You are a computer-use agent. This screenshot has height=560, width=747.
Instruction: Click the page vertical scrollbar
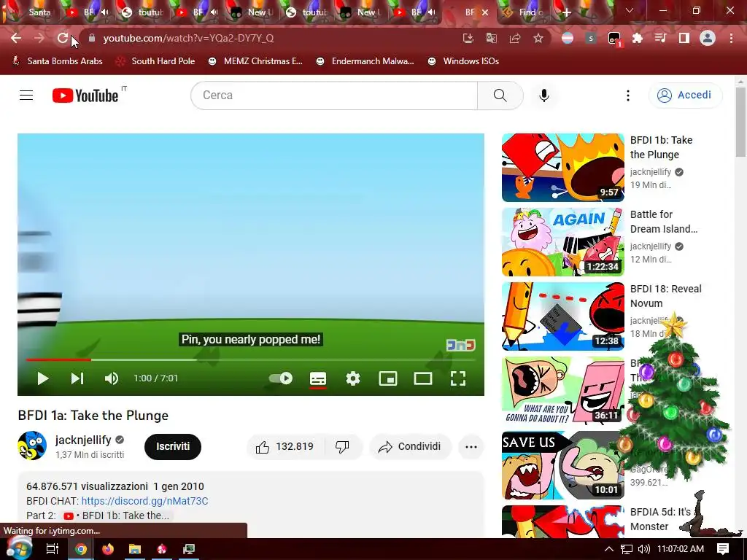[x=740, y=122]
